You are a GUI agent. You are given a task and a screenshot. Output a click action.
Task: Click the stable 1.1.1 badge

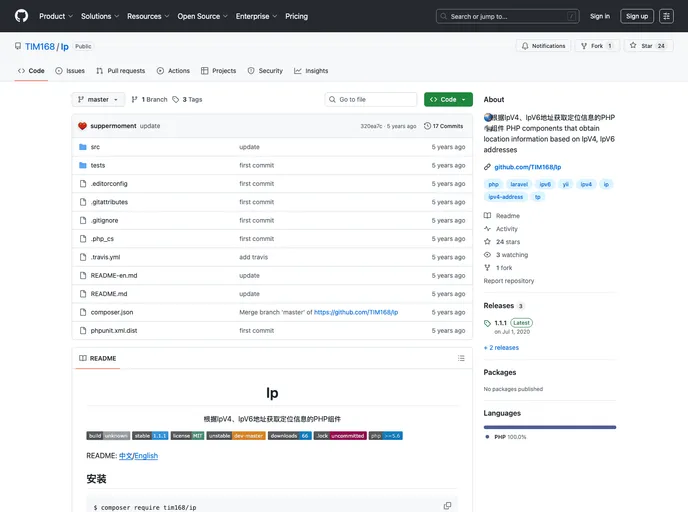coord(150,436)
